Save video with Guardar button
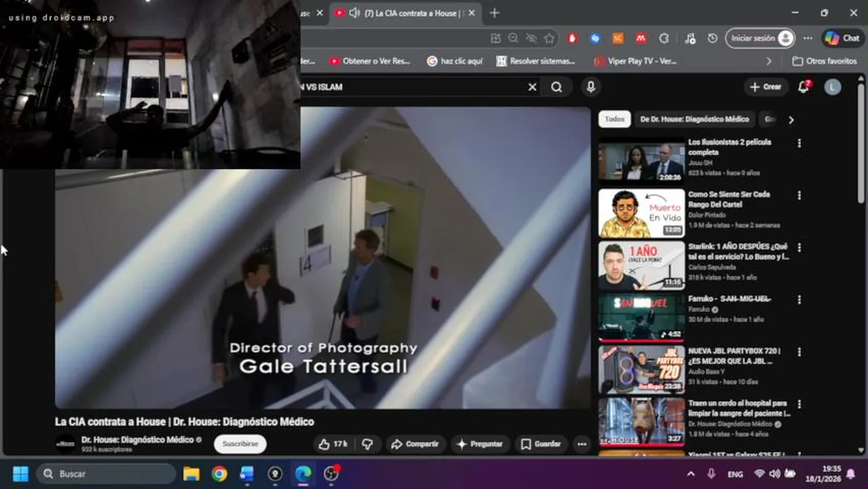Screen dimensions: 868x489 point(541,444)
